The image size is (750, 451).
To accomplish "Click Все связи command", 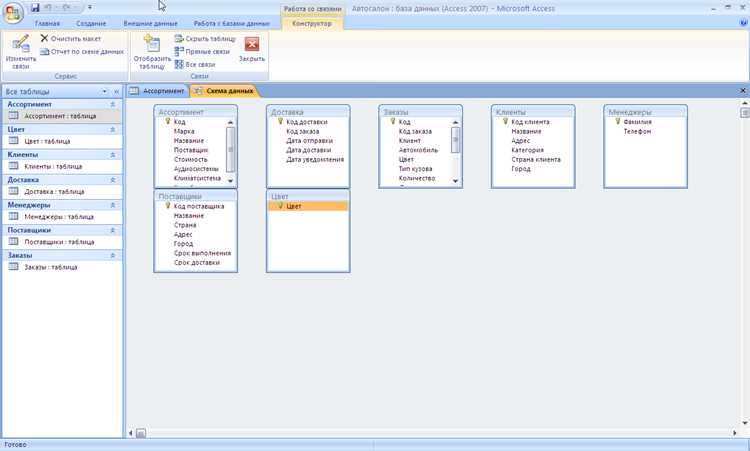I will (x=195, y=64).
